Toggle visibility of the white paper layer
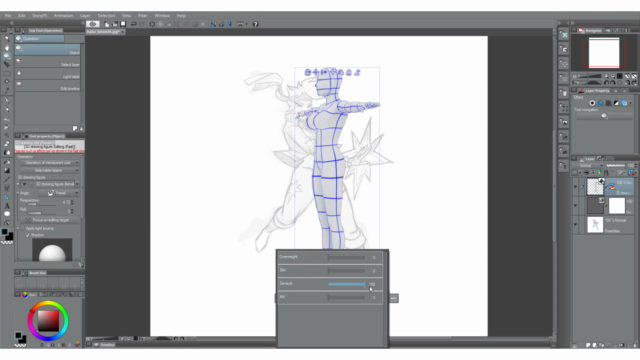This screenshot has width=640, height=360. click(576, 206)
